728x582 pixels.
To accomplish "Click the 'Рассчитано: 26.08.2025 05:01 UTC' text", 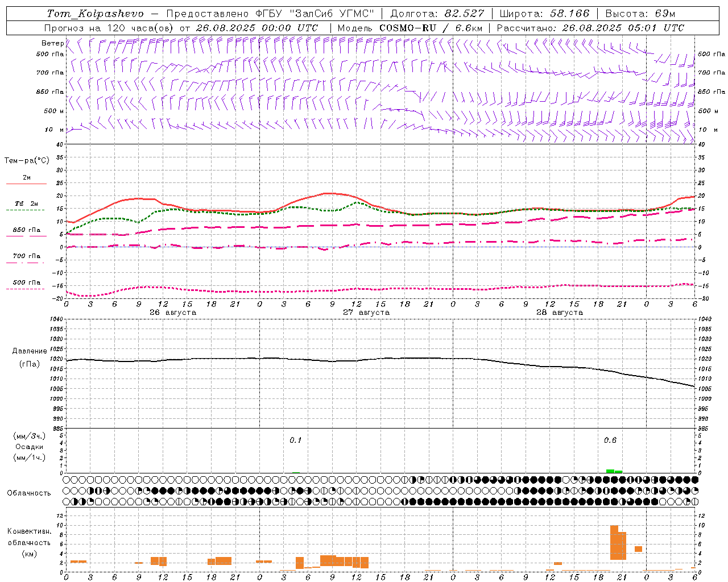I will point(590,28).
